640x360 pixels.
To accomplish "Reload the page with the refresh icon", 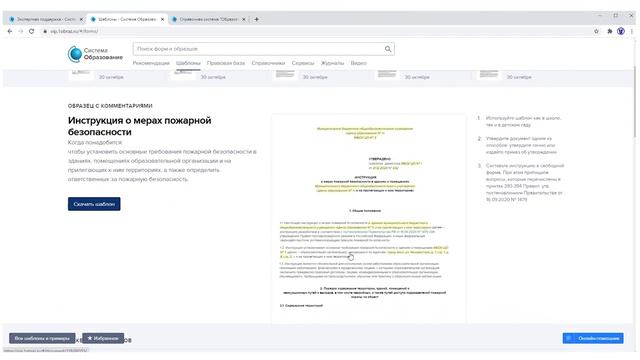I will point(31,31).
